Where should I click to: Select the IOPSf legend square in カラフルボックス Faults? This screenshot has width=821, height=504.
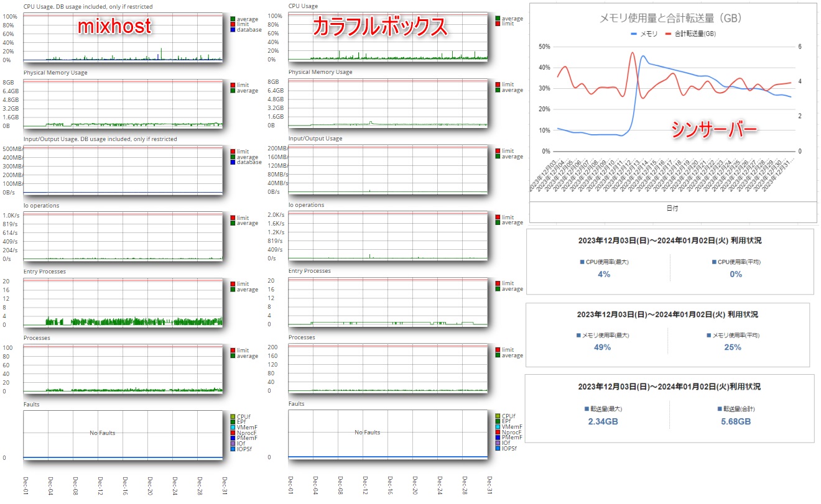498,448
